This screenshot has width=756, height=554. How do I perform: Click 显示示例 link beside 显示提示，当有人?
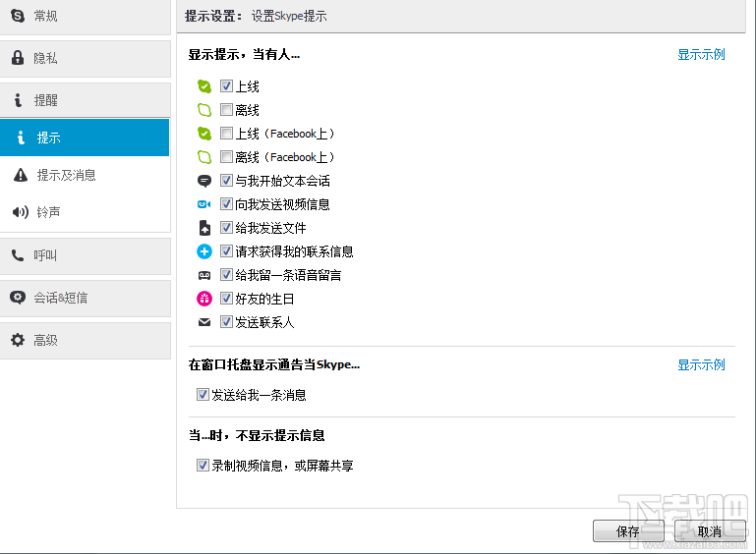701,54
